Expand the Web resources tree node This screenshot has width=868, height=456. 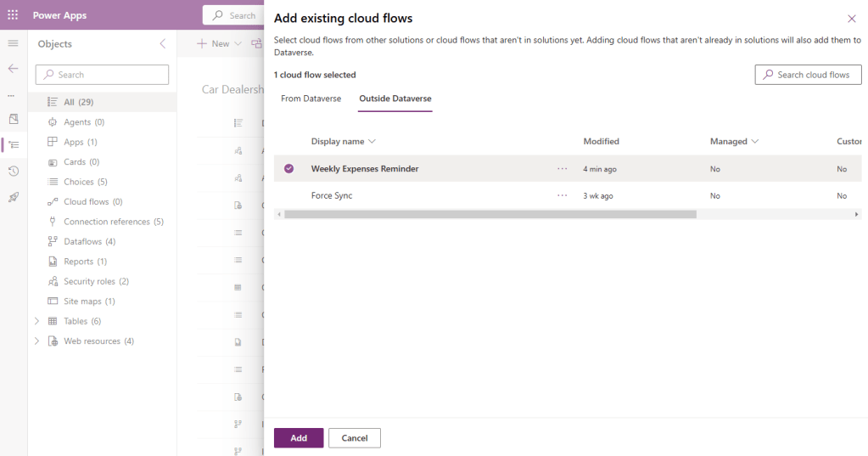pos(36,341)
